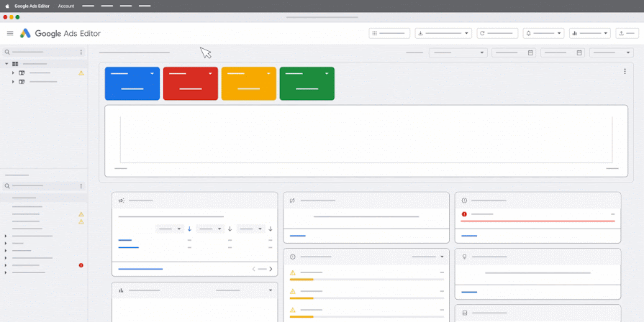
Task: Click the blue link in the campaigns card footer
Action: click(x=140, y=269)
